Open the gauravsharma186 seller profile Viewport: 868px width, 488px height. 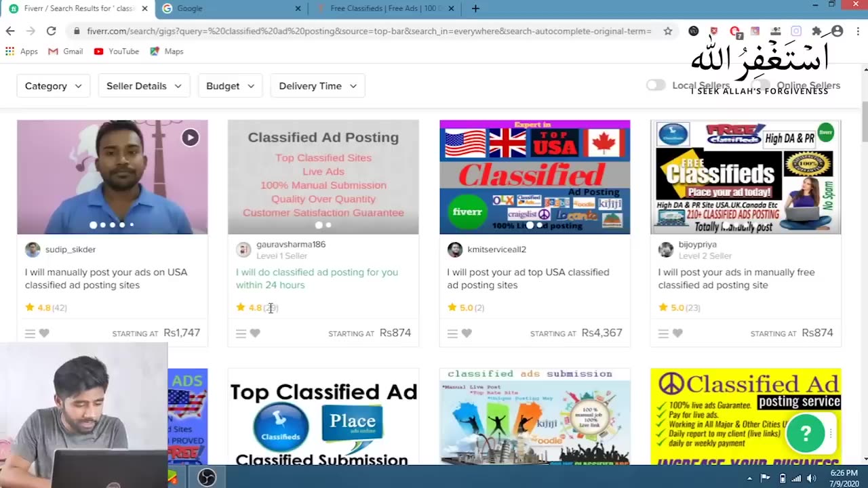(x=291, y=244)
